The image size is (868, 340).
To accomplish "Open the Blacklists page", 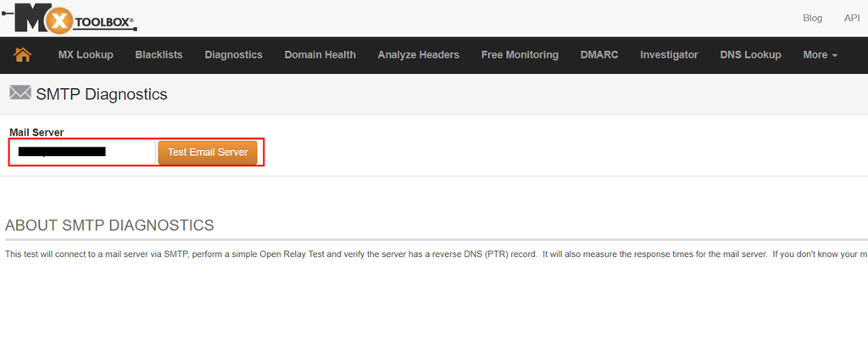I will [x=159, y=55].
